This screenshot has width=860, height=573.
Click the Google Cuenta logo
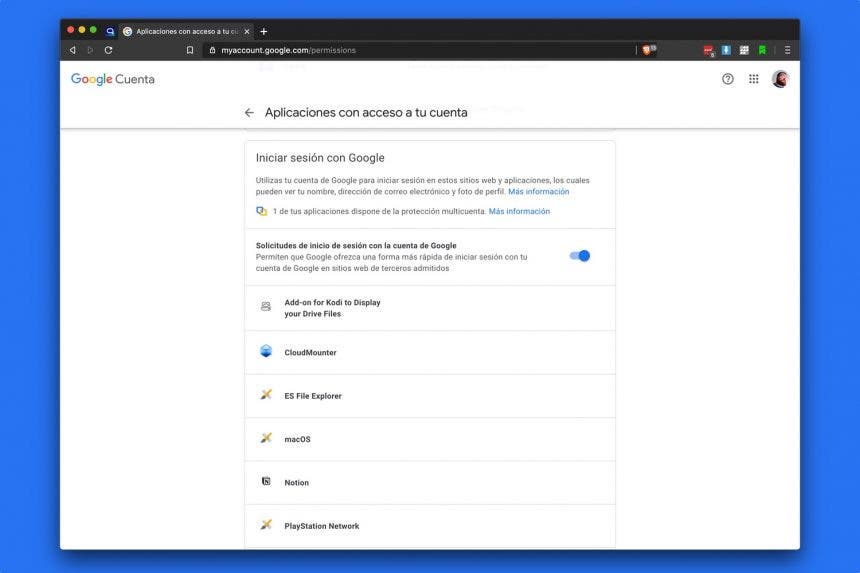coord(112,79)
